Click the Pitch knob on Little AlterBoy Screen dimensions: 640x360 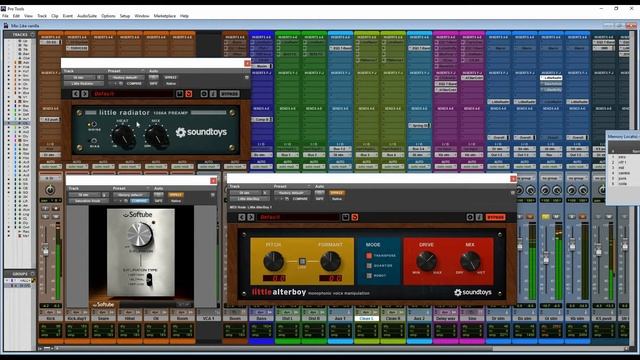click(x=273, y=262)
